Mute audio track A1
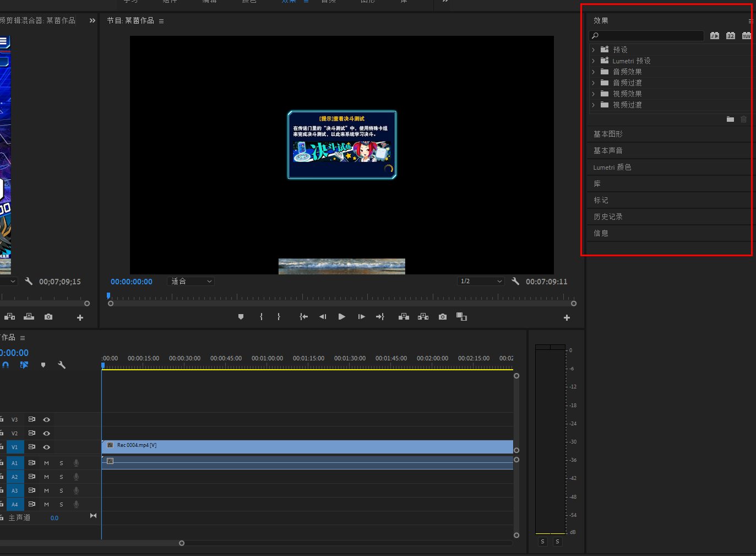 coord(46,463)
